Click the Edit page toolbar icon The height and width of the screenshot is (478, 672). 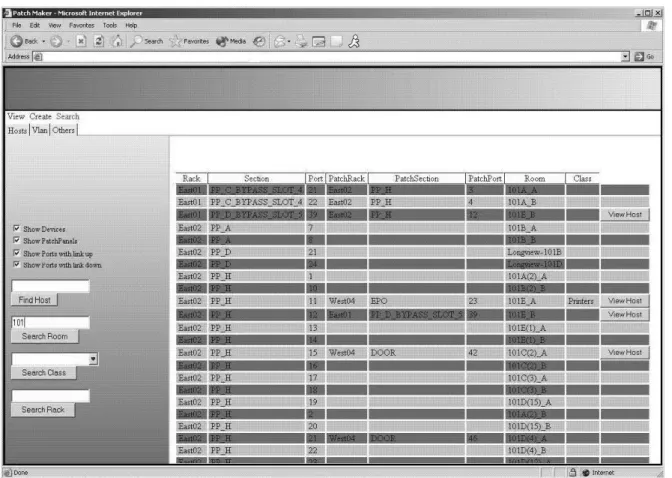click(x=319, y=42)
